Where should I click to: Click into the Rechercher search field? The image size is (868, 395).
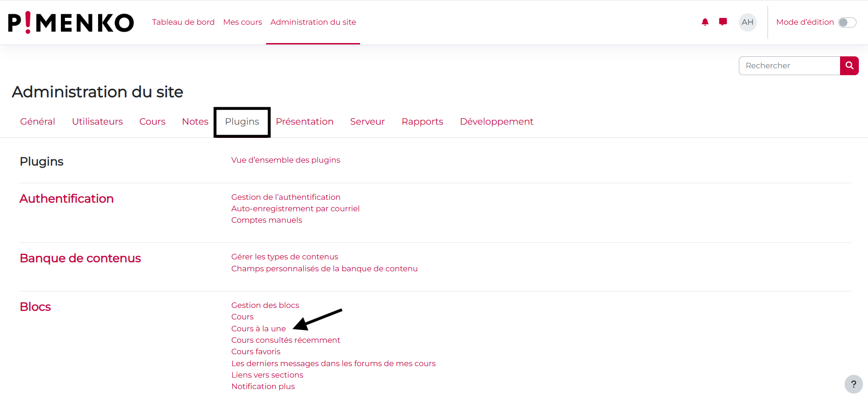point(789,66)
